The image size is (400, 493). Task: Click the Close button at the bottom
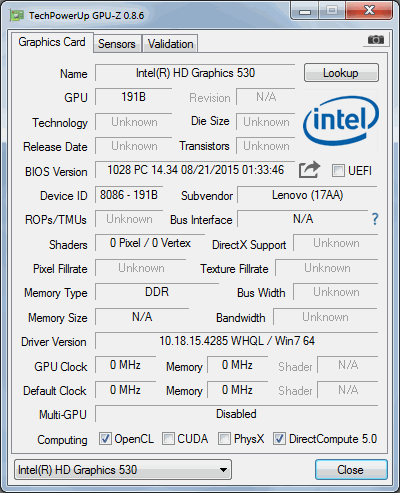[351, 470]
